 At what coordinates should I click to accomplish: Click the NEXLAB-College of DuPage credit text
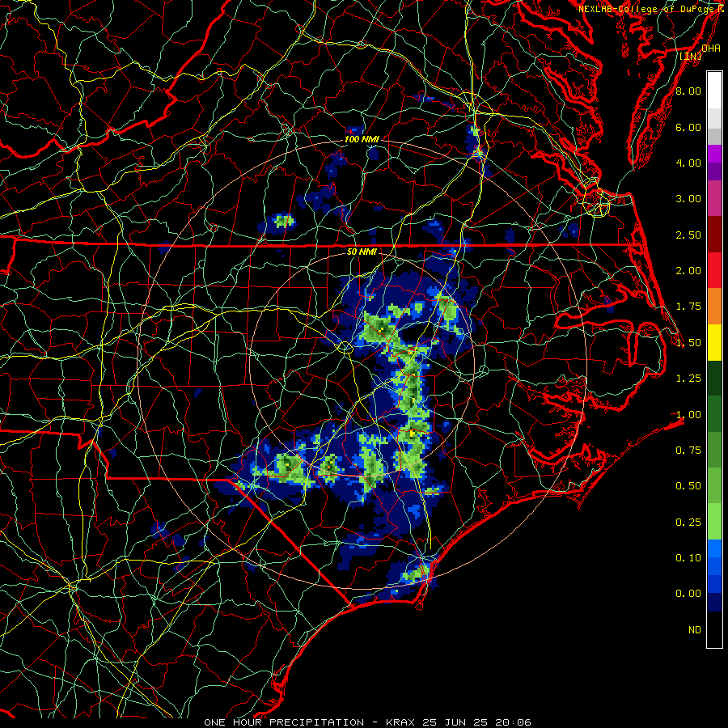(651, 9)
